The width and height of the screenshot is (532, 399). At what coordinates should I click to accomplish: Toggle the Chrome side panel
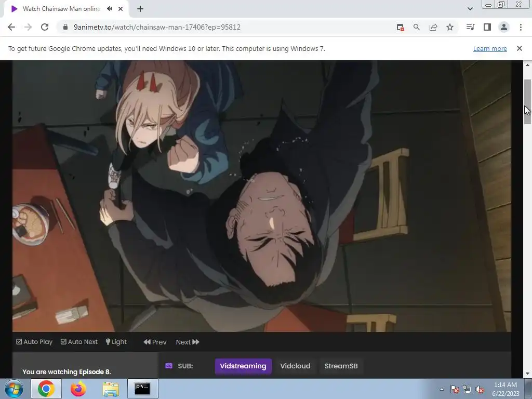click(x=487, y=27)
